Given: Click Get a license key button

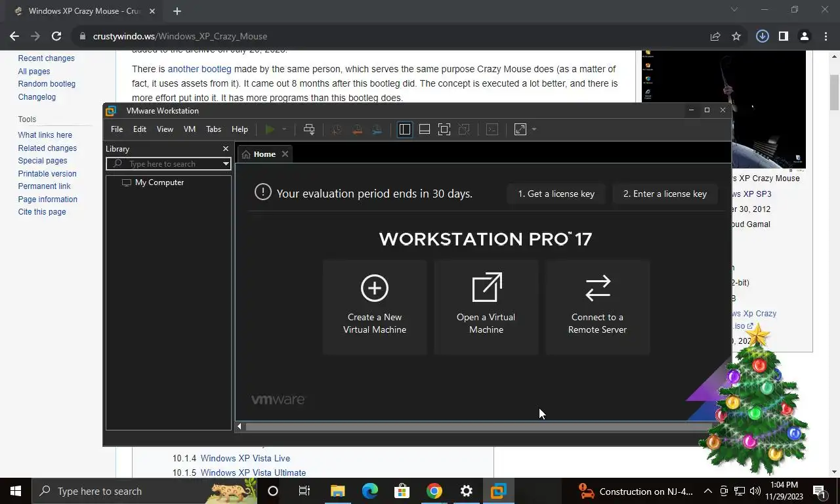Looking at the screenshot, I should pos(556,194).
